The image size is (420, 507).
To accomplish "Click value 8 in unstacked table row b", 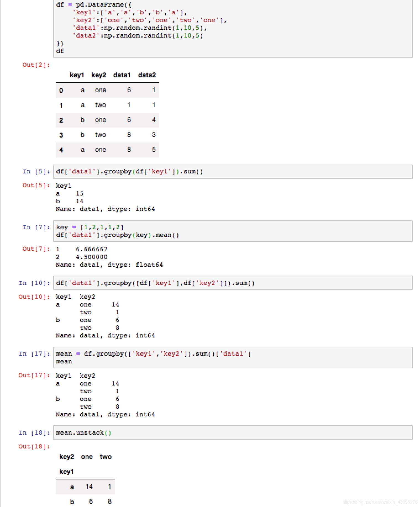I will (110, 501).
